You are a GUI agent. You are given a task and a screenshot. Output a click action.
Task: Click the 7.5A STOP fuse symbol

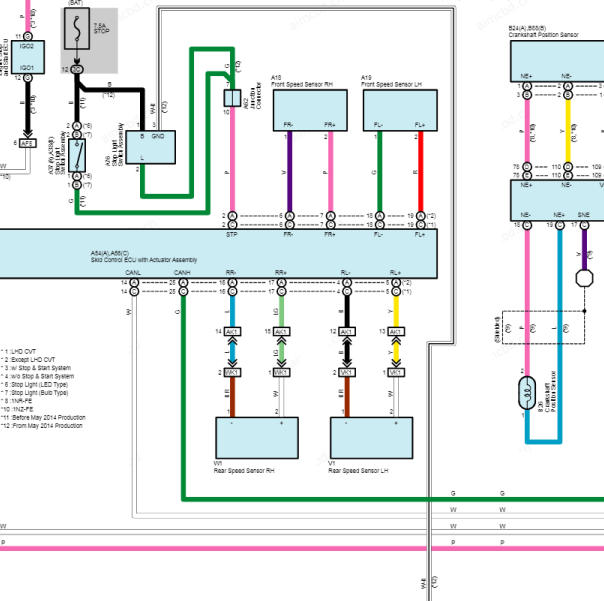[77, 28]
